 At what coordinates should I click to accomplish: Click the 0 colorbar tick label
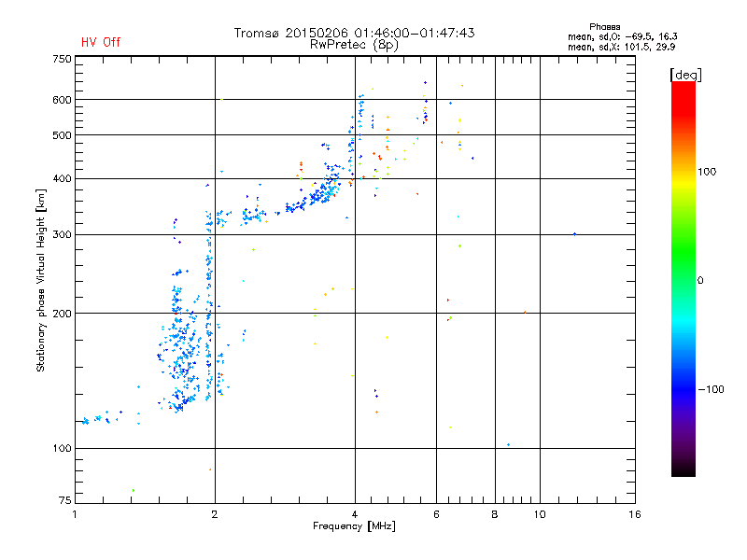click(700, 280)
